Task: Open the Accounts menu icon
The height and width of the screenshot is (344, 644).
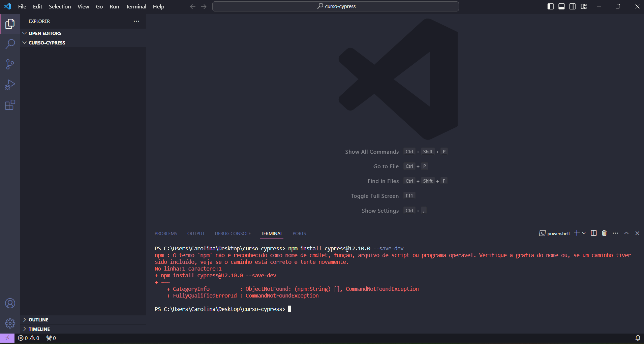Action: [x=10, y=303]
